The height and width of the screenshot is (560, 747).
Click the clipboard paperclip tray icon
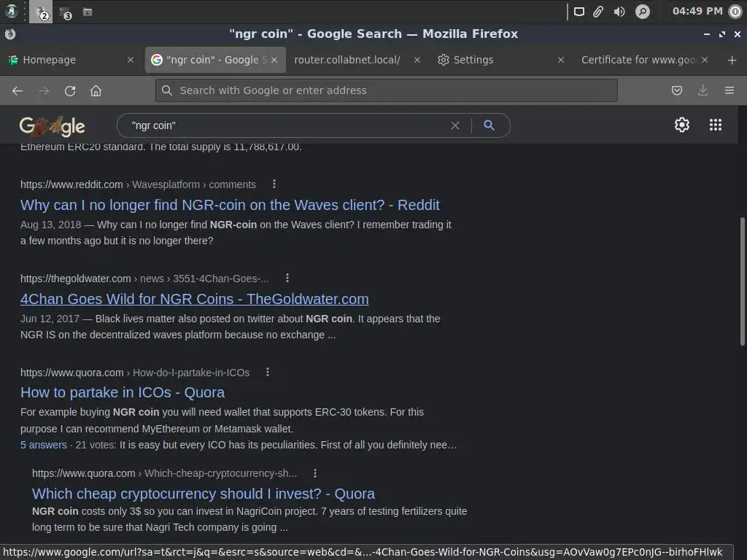point(598,12)
